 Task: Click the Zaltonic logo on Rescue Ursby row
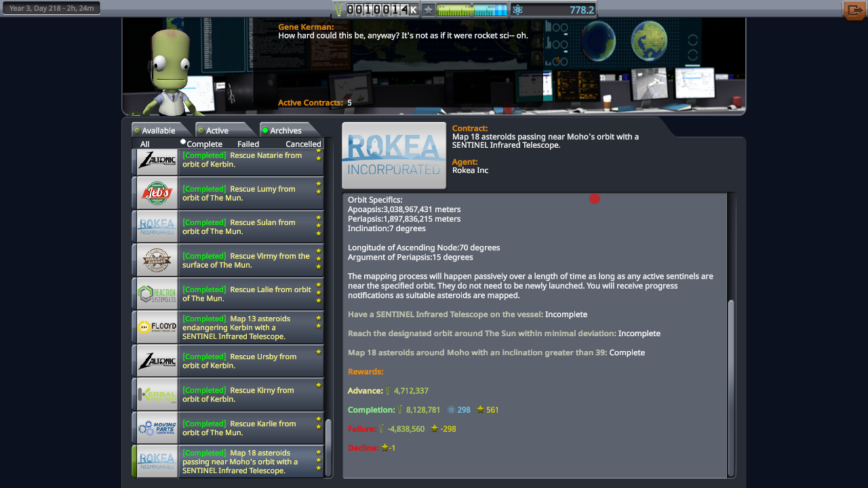pos(157,361)
